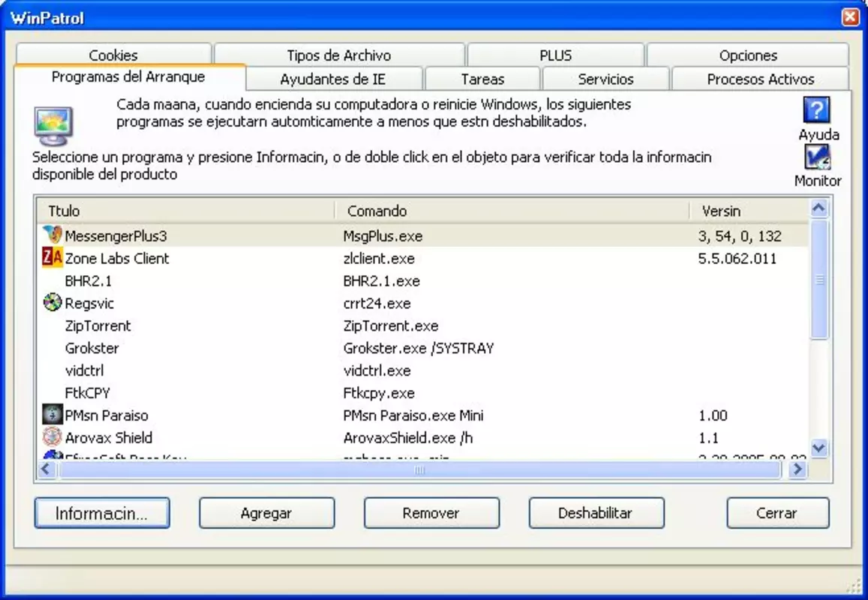Image resolution: width=868 pixels, height=600 pixels.
Task: Click the Monitor icon
Action: (818, 157)
